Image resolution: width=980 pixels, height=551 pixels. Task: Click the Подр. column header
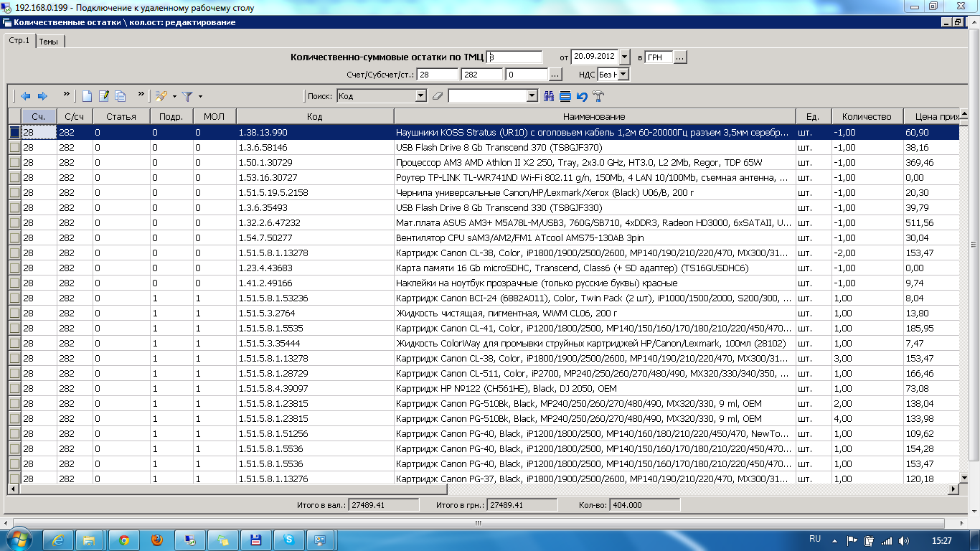click(171, 116)
